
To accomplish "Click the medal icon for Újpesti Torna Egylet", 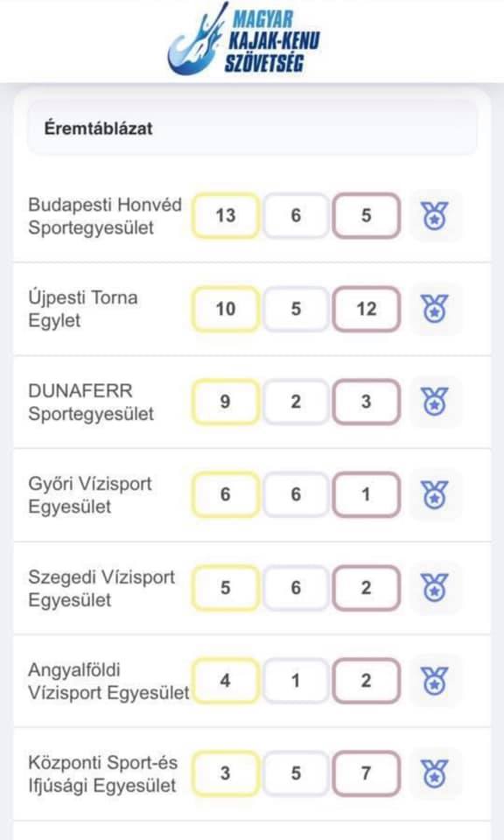I will tap(435, 309).
